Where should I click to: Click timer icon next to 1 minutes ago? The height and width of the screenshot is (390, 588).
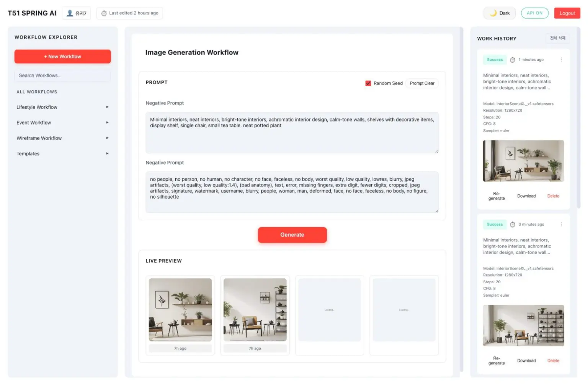tap(513, 60)
